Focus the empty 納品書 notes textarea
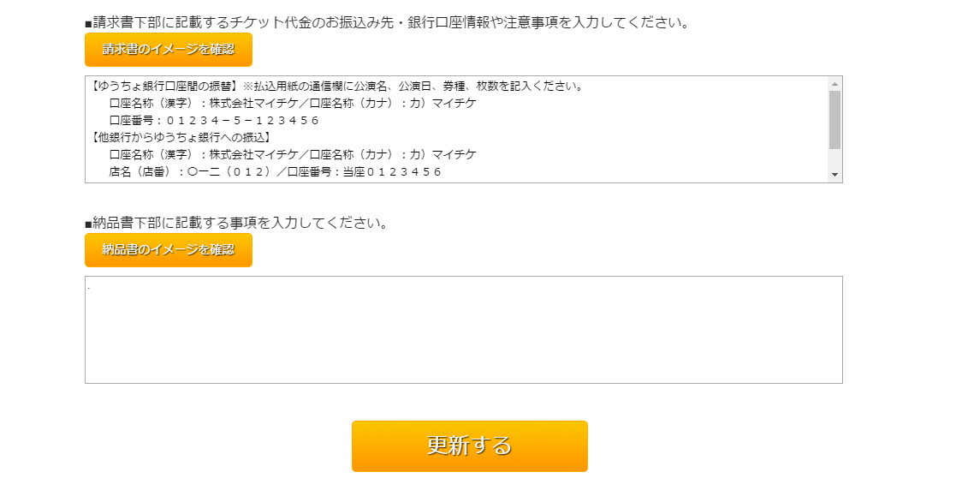980x496 pixels. [x=463, y=334]
